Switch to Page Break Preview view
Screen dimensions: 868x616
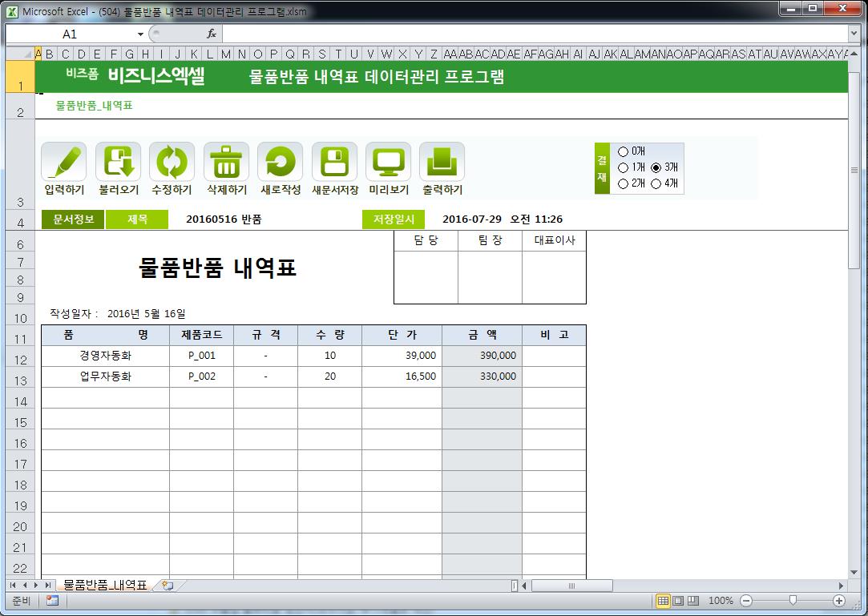[692, 601]
